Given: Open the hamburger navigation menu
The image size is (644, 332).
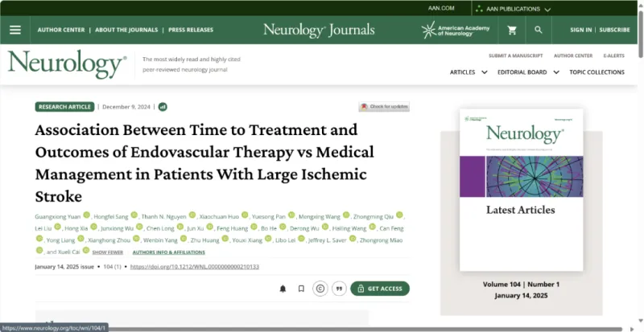Looking at the screenshot, I should (x=15, y=30).
